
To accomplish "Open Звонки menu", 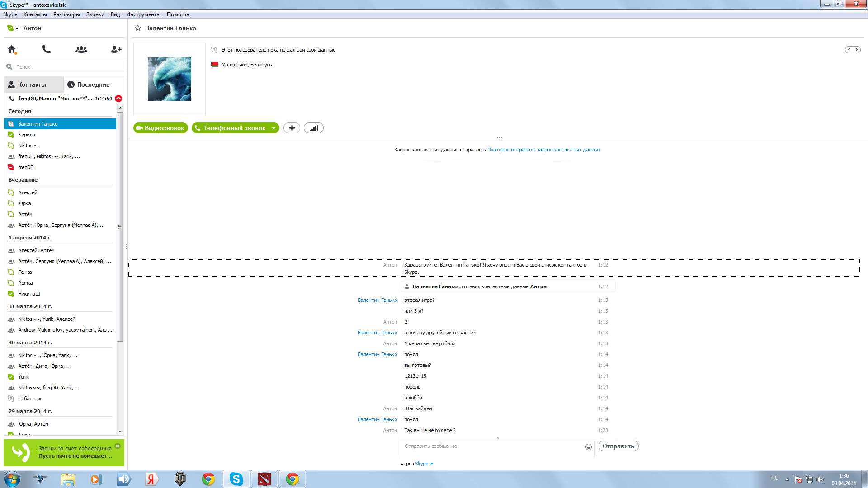I will (x=95, y=14).
